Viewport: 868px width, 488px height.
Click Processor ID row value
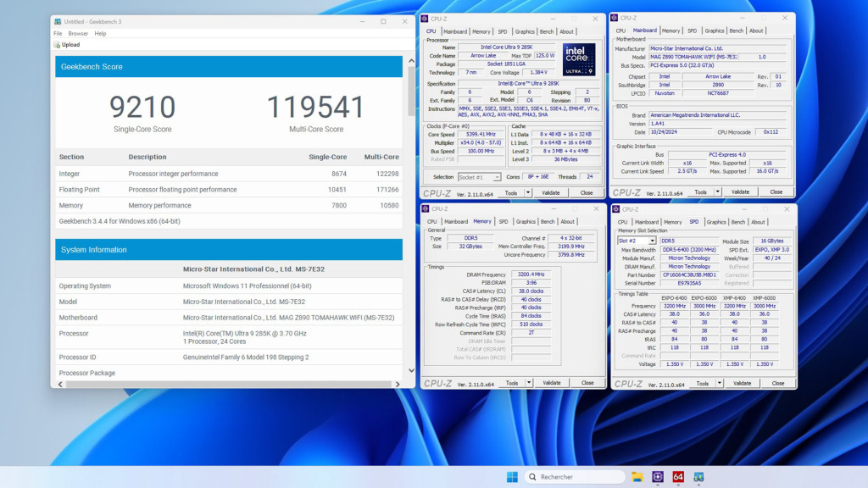pos(246,358)
